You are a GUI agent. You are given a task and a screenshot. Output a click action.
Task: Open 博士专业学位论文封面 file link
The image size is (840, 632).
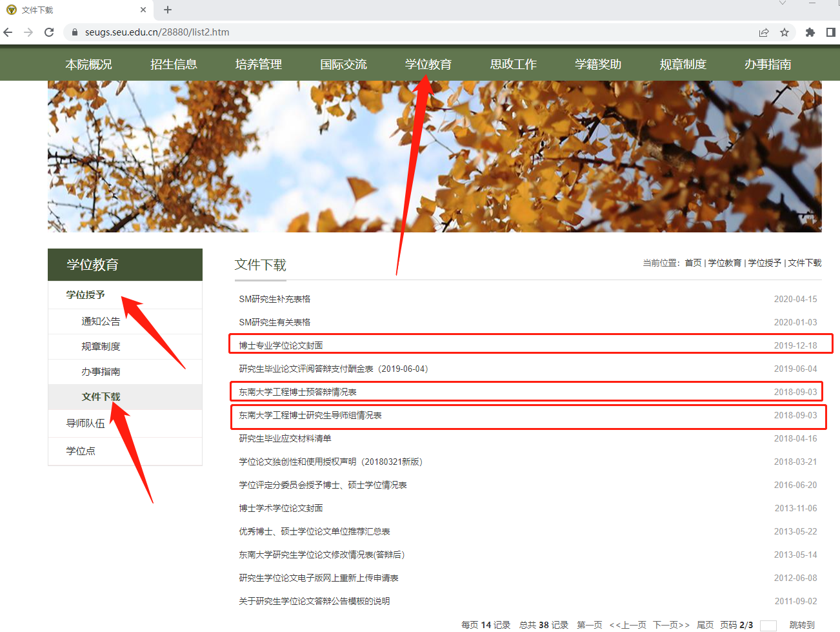coord(281,345)
